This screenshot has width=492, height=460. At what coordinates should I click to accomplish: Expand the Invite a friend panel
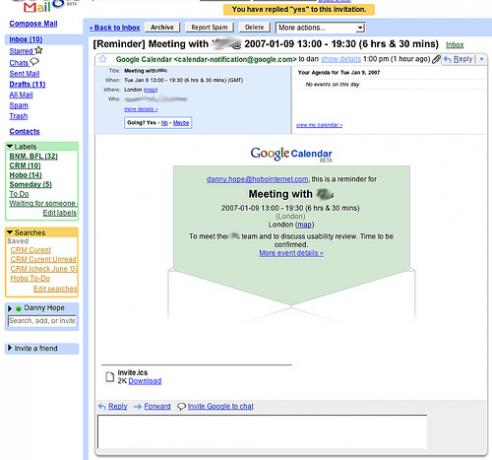[10, 348]
